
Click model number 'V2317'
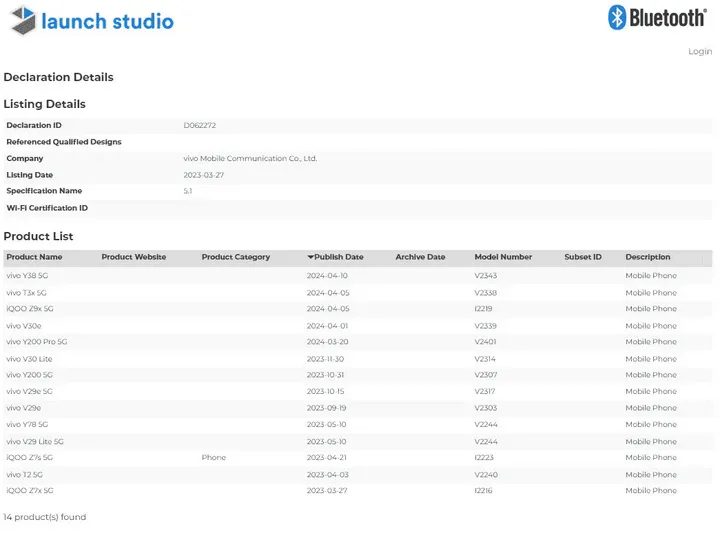pos(485,391)
